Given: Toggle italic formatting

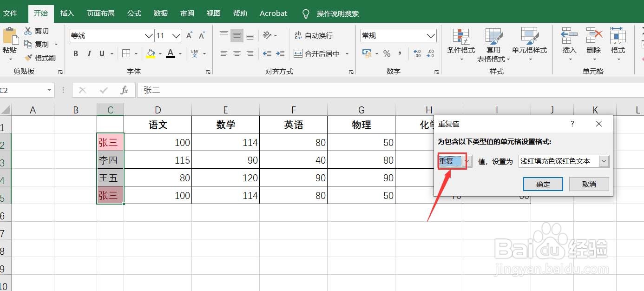Looking at the screenshot, I should [89, 53].
